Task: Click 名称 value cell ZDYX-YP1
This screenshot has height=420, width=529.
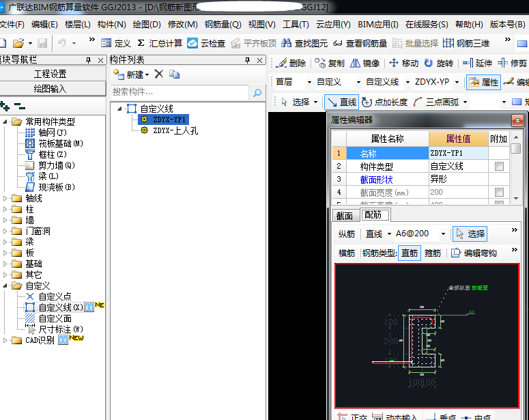Action: [458, 153]
